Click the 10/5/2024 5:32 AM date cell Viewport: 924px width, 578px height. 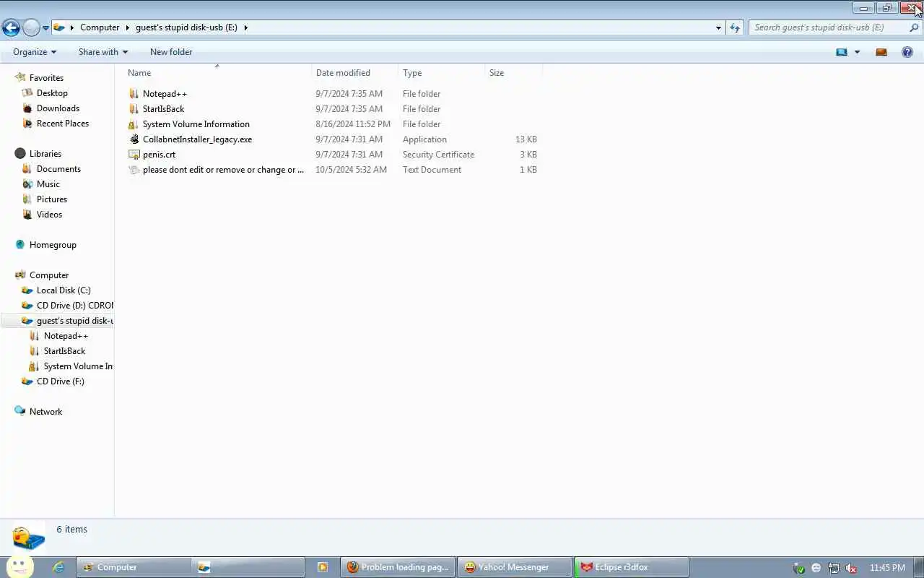pos(351,170)
